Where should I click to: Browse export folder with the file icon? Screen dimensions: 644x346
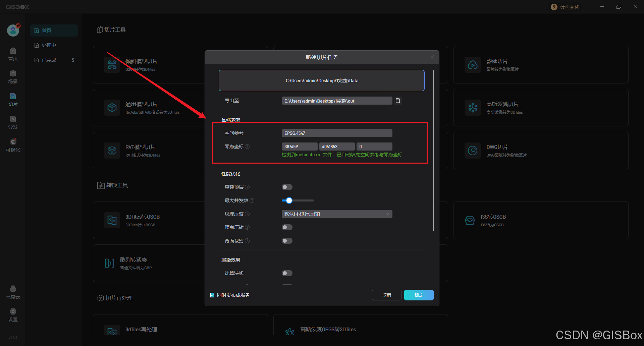coord(398,101)
